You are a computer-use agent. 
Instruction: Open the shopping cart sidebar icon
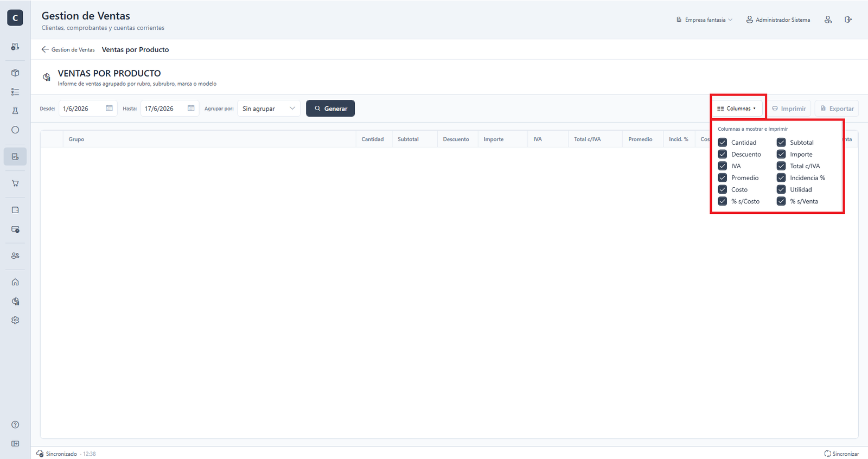click(x=15, y=183)
